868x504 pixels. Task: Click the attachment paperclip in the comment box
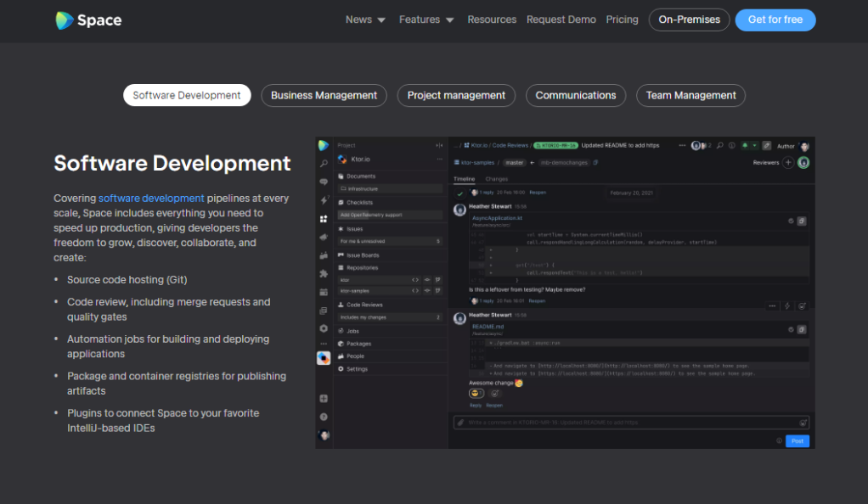pos(460,423)
